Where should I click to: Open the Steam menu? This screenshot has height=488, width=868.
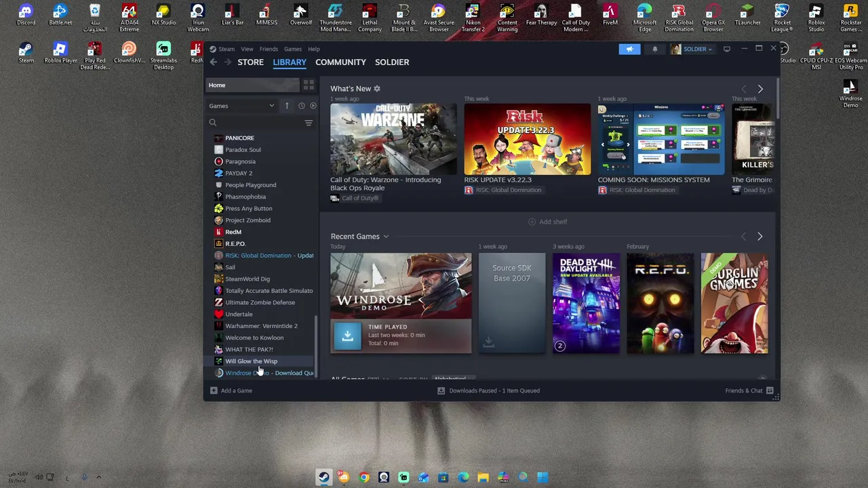(x=226, y=49)
